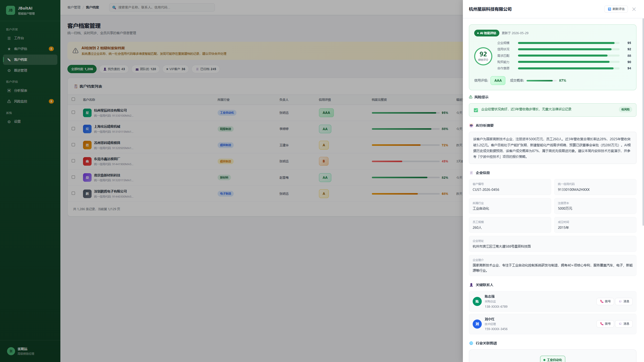Screen dimensions: 644x362
Task: Open 工作台 from the sidebar
Action: click(x=30, y=38)
